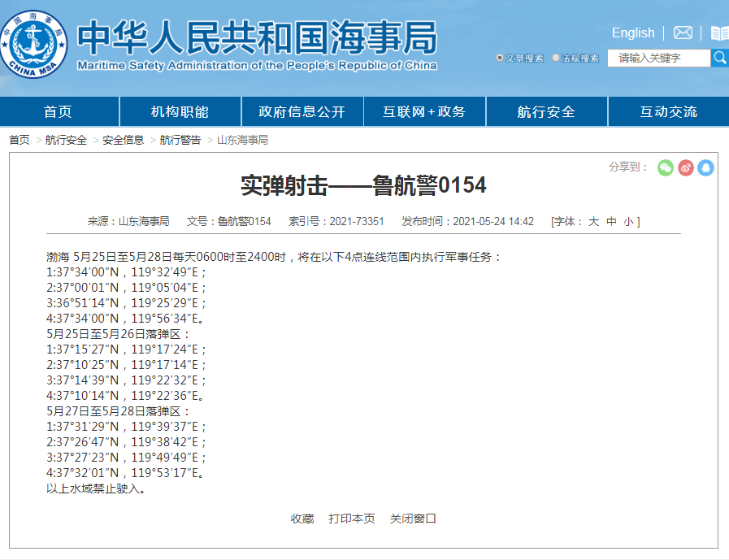
Task: Go to 山东海事局 in breadcrumb
Action: (243, 140)
